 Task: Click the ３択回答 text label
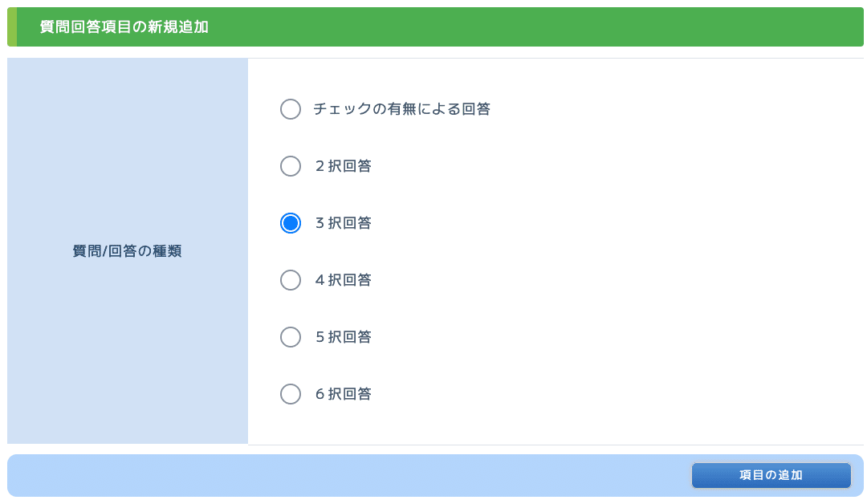tap(343, 223)
